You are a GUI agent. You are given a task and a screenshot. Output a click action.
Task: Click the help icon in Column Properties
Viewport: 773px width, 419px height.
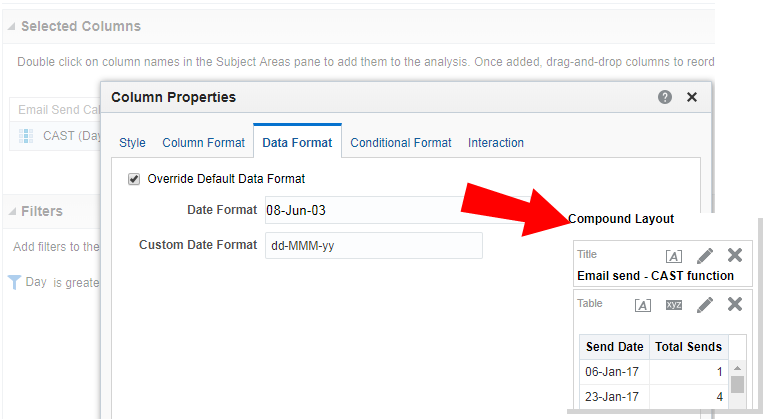pos(665,97)
